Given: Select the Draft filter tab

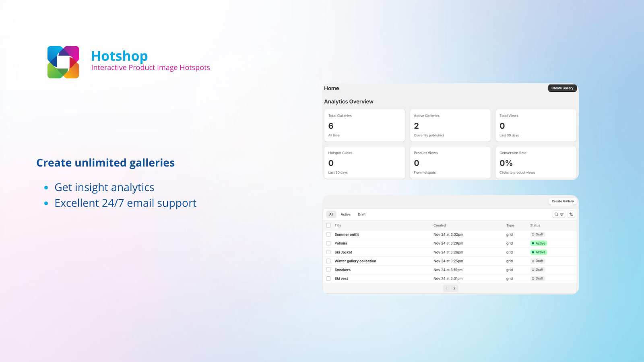Looking at the screenshot, I should click(x=361, y=214).
